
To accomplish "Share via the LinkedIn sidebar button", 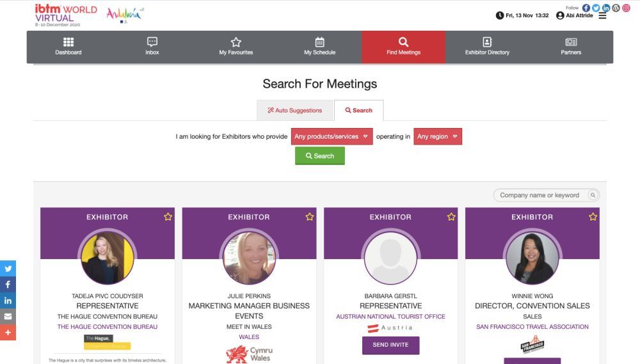I will click(x=8, y=300).
